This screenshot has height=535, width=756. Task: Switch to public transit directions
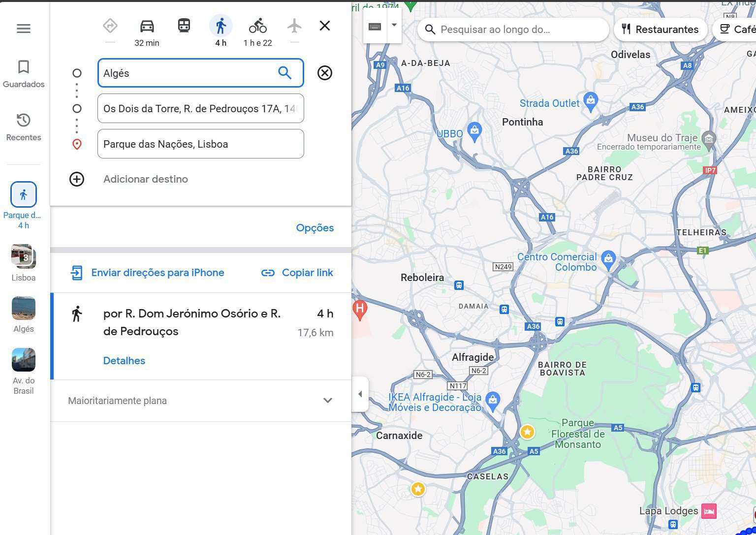[183, 26]
